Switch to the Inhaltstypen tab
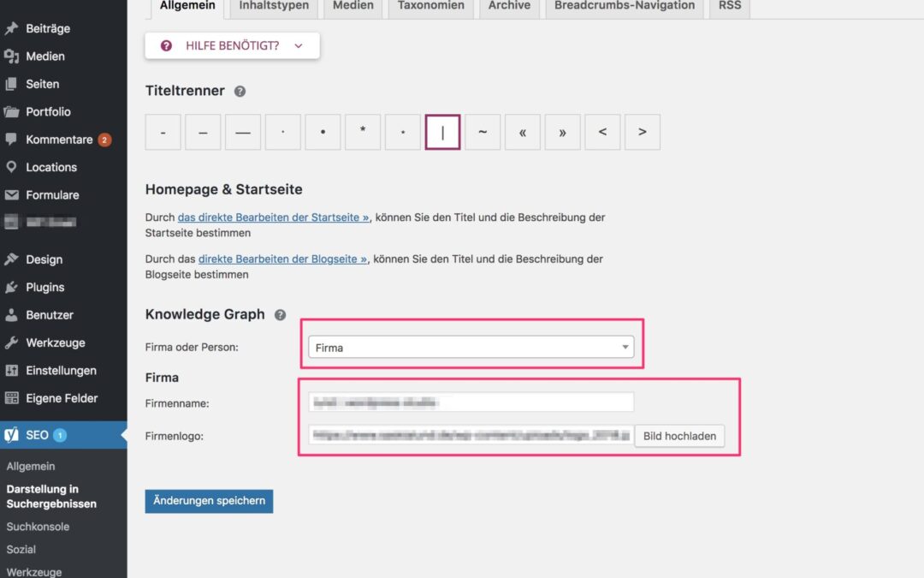The width and height of the screenshot is (924, 578). (274, 6)
